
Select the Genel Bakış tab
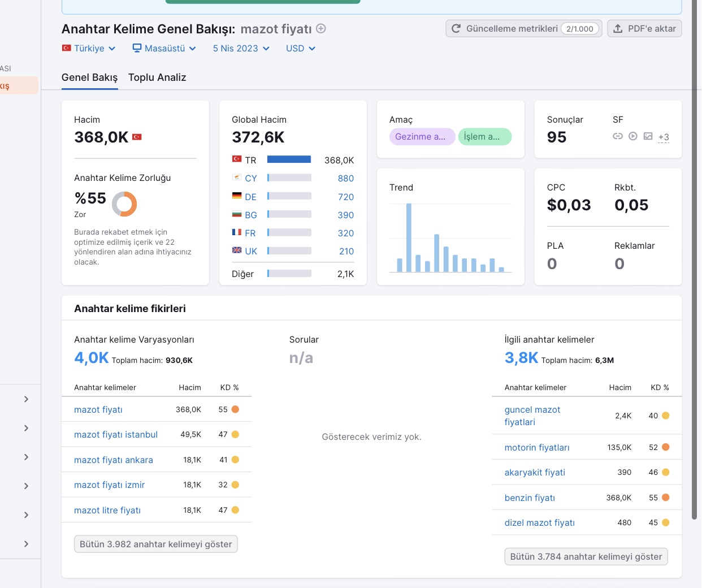[89, 77]
